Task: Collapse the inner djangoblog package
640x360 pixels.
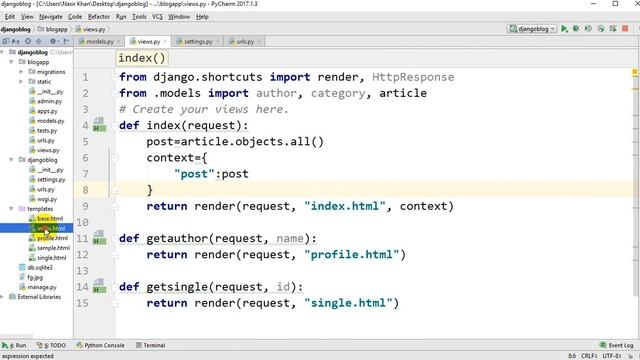Action: [x=11, y=160]
